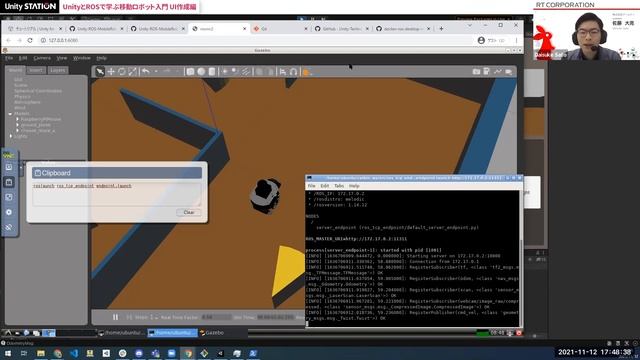Reload the Chrome page
The width and height of the screenshot is (640, 360).
(x=30, y=40)
